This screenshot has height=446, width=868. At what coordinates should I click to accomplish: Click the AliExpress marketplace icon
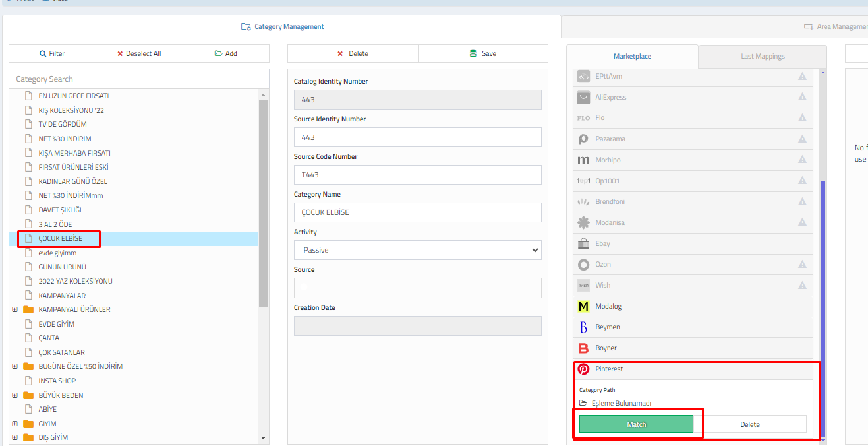[x=583, y=97]
